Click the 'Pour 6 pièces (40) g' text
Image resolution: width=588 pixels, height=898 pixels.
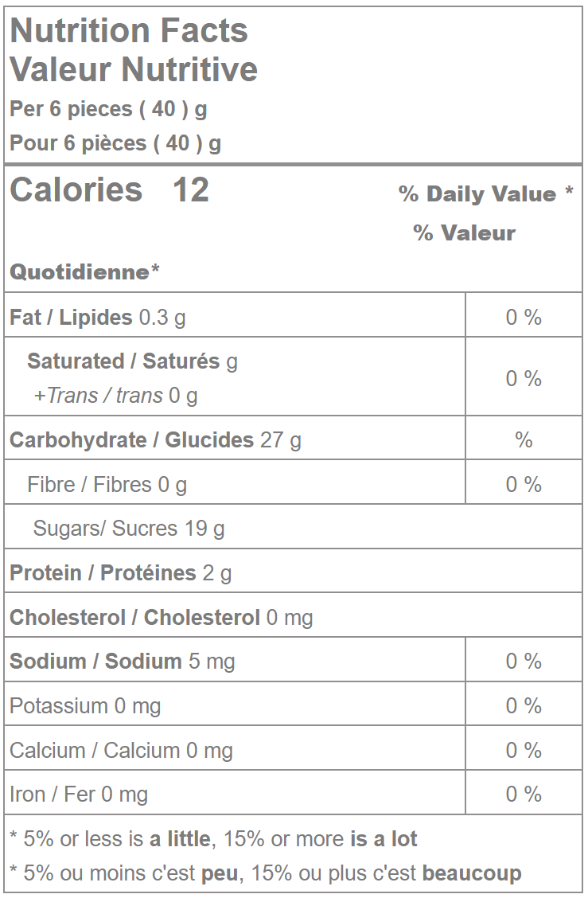pyautogui.click(x=115, y=143)
